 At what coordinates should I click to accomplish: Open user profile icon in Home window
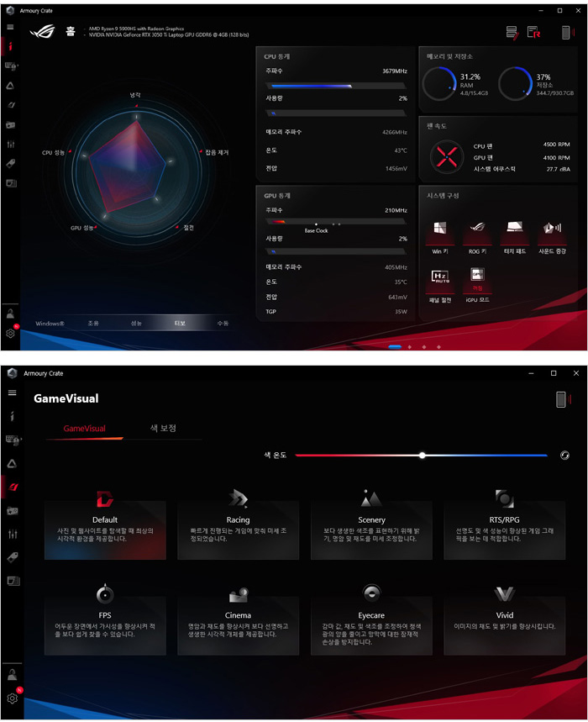[10, 314]
